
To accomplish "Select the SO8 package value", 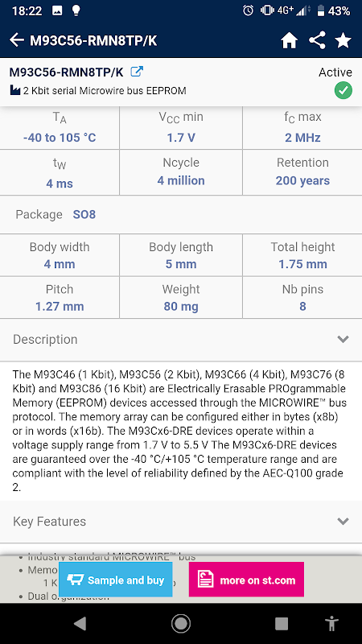I will click(84, 214).
